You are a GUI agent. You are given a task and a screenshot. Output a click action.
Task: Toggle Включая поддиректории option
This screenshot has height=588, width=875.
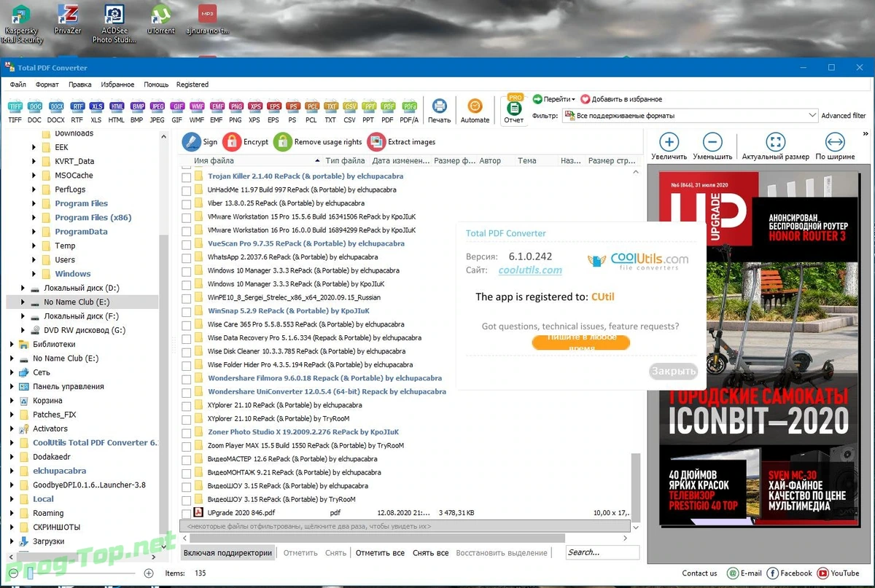point(227,553)
